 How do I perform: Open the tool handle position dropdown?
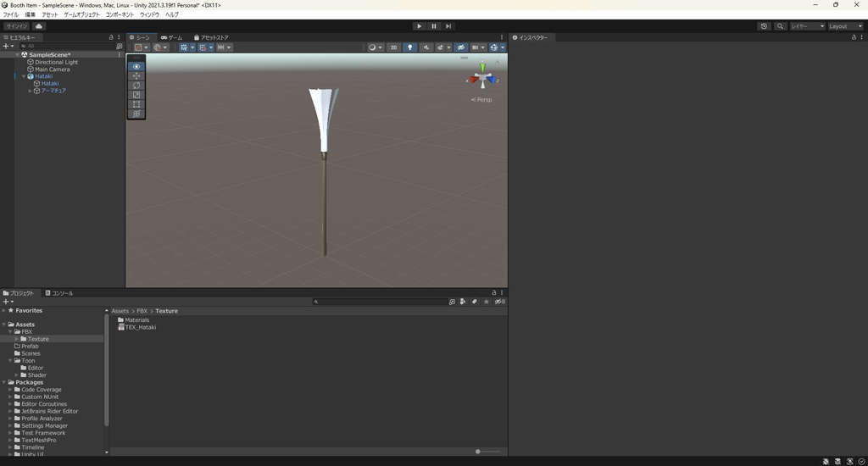[x=142, y=47]
